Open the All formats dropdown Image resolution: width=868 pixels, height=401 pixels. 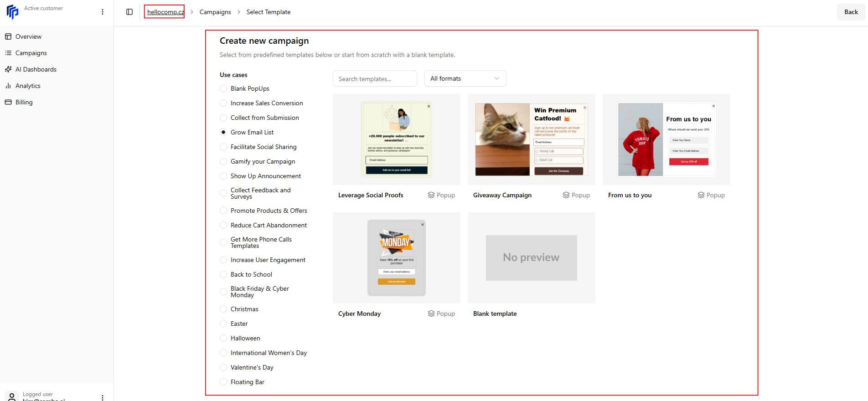(465, 78)
